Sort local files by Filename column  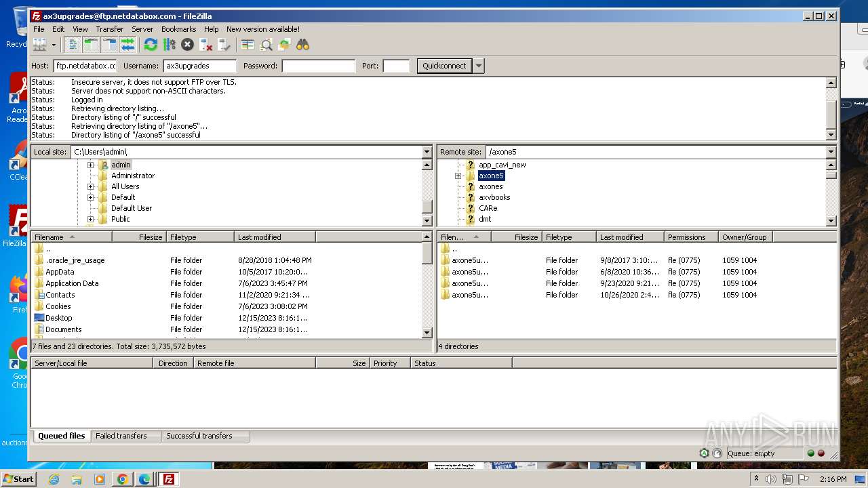point(71,237)
